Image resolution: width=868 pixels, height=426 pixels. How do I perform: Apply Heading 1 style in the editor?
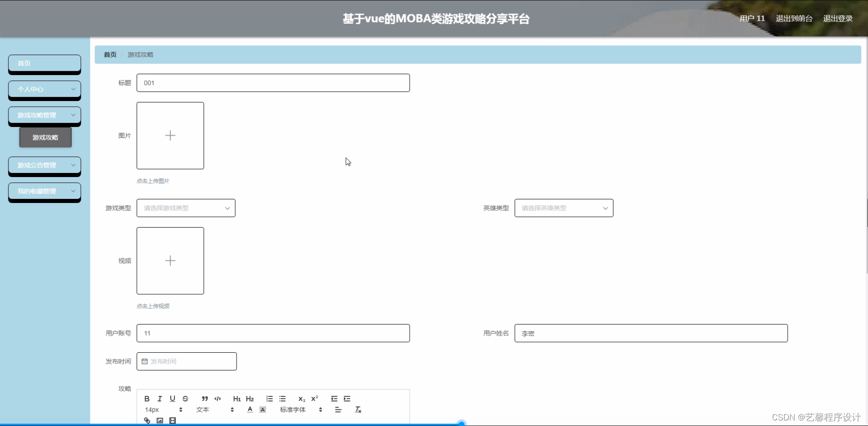[x=237, y=399]
